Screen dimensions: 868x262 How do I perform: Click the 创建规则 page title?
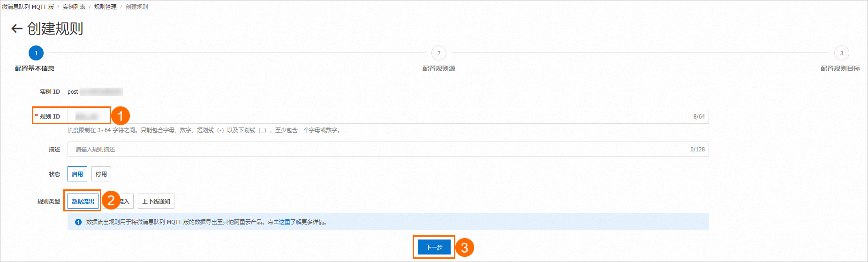coord(55,29)
